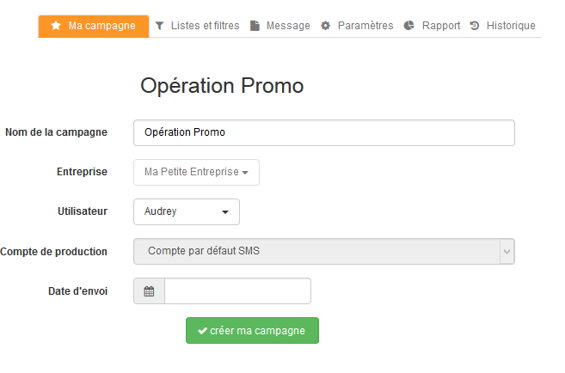Open the Compte par défaut SMS select

[324, 251]
